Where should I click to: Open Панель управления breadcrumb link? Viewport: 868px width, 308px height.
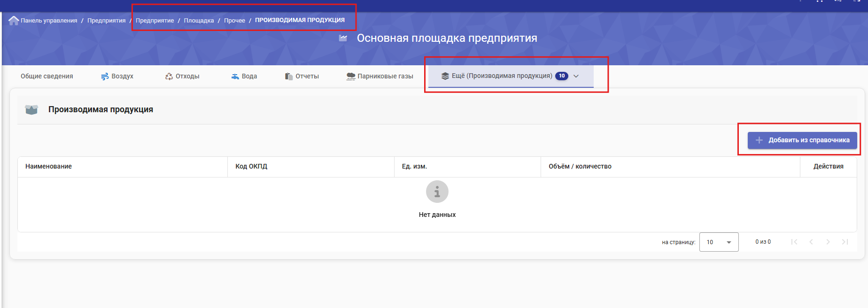49,21
